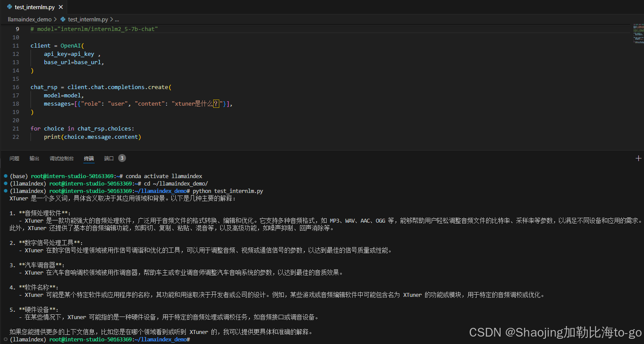
Task: Click the chevron after llamaindex_demo in breadcrumbs
Action: 54,19
